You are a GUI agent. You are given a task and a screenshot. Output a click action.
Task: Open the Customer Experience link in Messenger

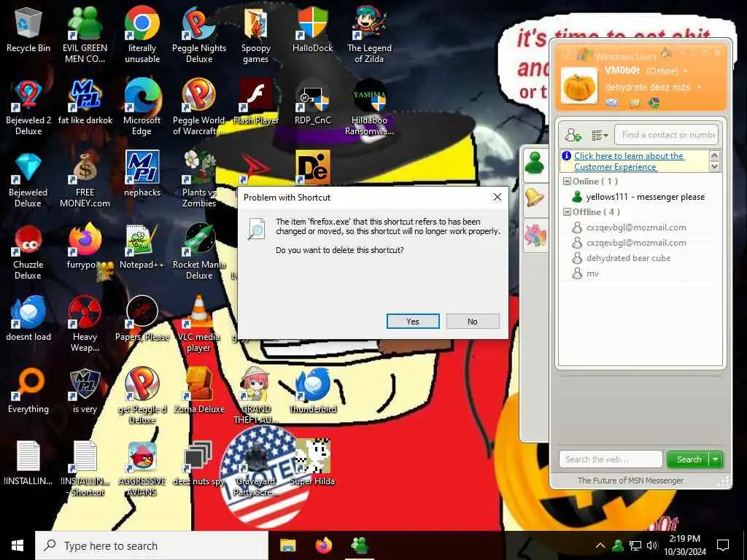click(629, 161)
